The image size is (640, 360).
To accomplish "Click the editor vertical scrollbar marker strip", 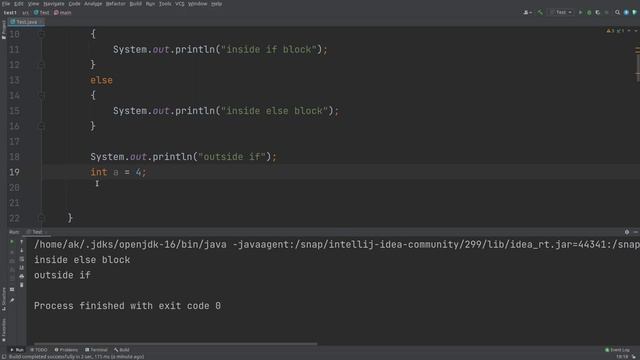I will [x=637, y=63].
